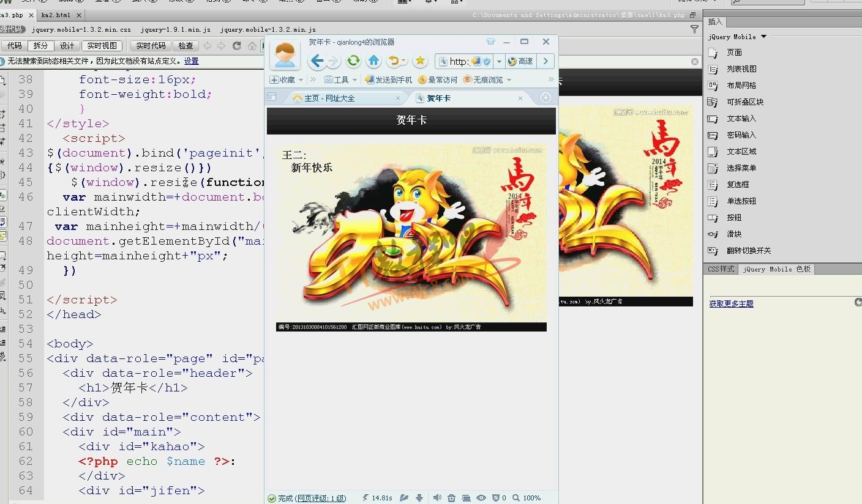Screen dimensions: 862x504
Task: Expand the 无痕浏览 dropdown arrow
Action: 509,80
